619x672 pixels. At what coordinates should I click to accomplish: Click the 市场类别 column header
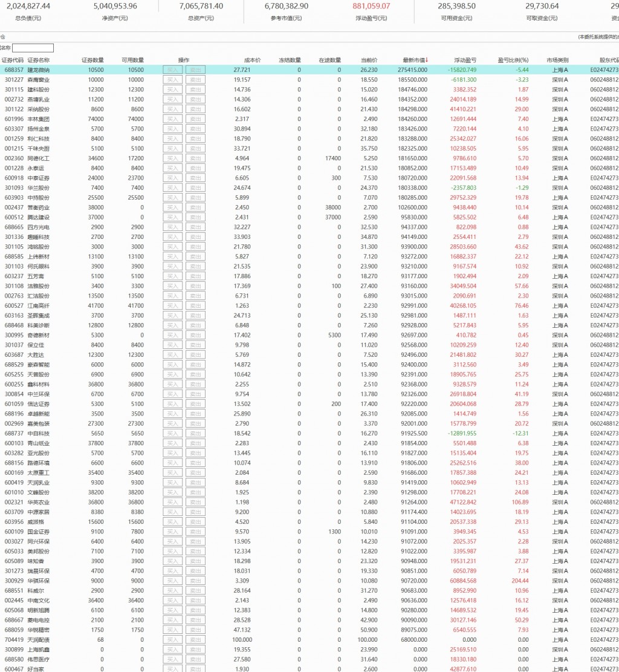tap(557, 60)
